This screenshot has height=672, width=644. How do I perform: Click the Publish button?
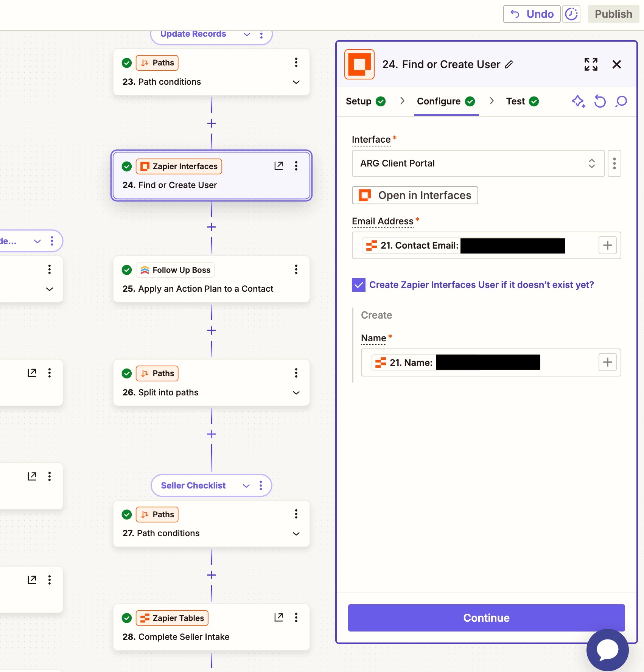point(613,14)
